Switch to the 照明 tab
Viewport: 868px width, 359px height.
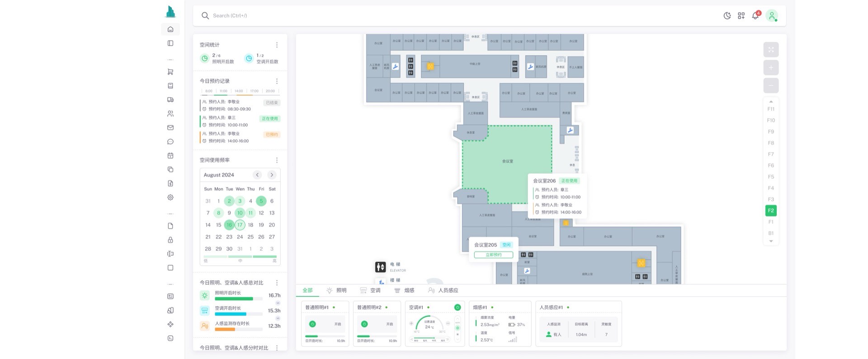coord(337,290)
